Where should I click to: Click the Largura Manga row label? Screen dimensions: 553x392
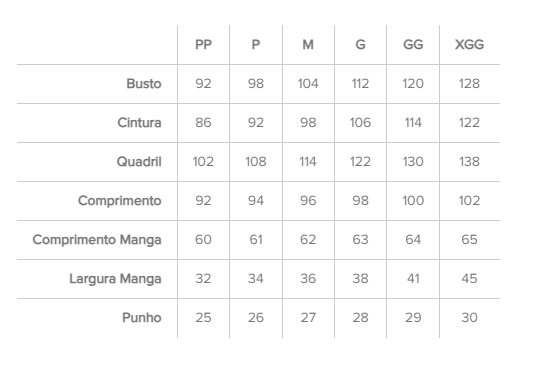pyautogui.click(x=115, y=279)
